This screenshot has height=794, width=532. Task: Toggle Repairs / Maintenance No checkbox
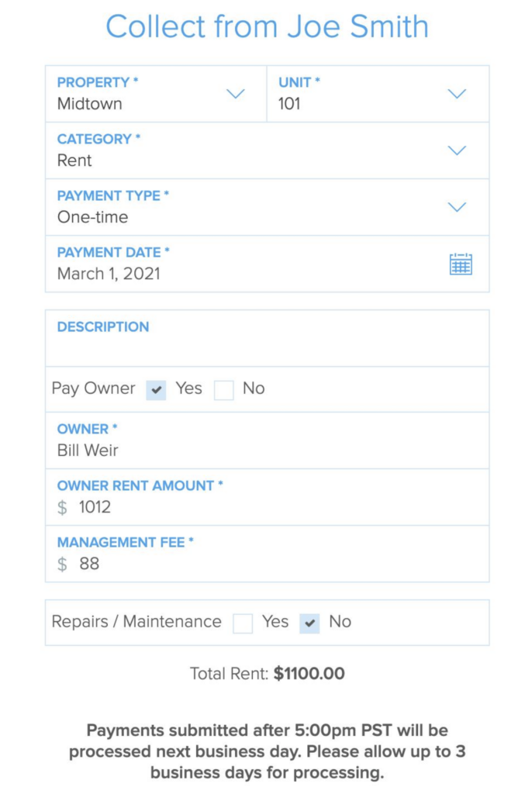(x=309, y=623)
